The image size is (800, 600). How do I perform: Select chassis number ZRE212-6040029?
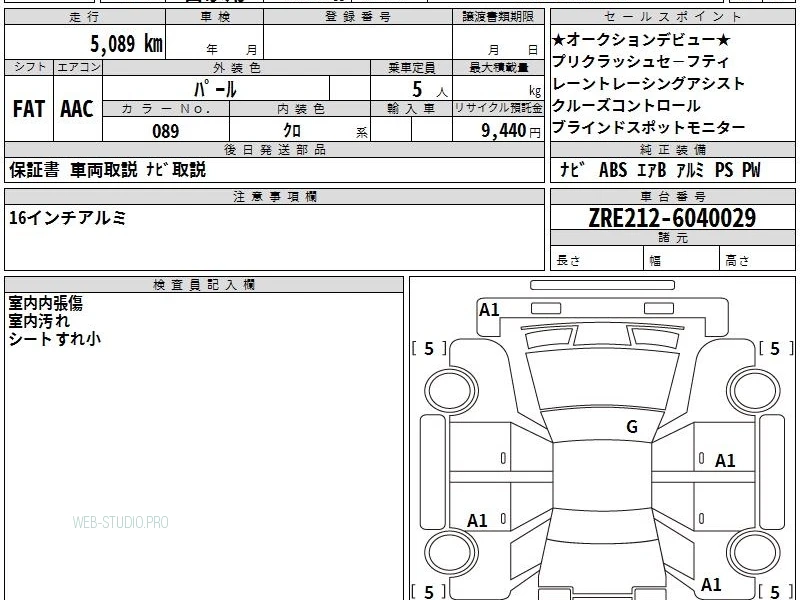pos(672,218)
